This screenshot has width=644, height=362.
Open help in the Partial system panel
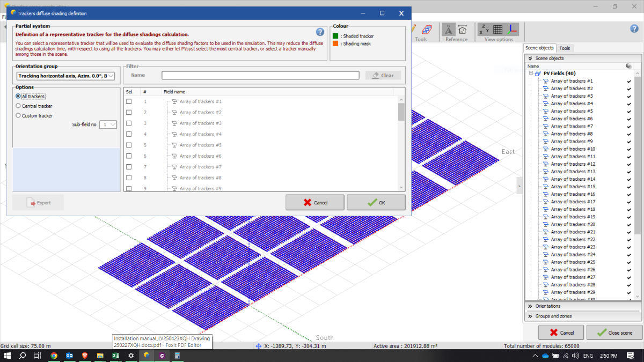click(x=320, y=32)
